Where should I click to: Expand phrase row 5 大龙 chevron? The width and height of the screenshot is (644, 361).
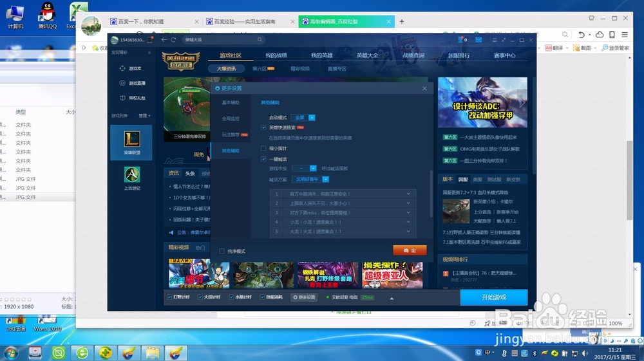point(408,232)
